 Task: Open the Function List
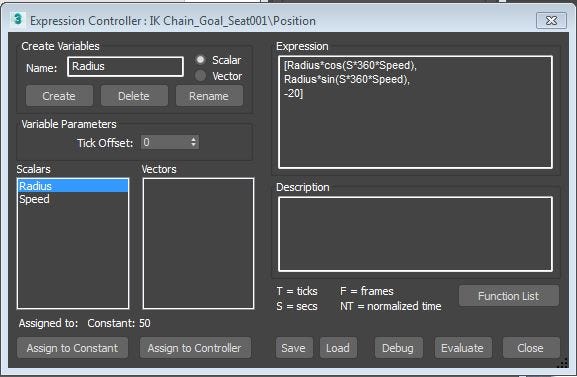point(509,296)
